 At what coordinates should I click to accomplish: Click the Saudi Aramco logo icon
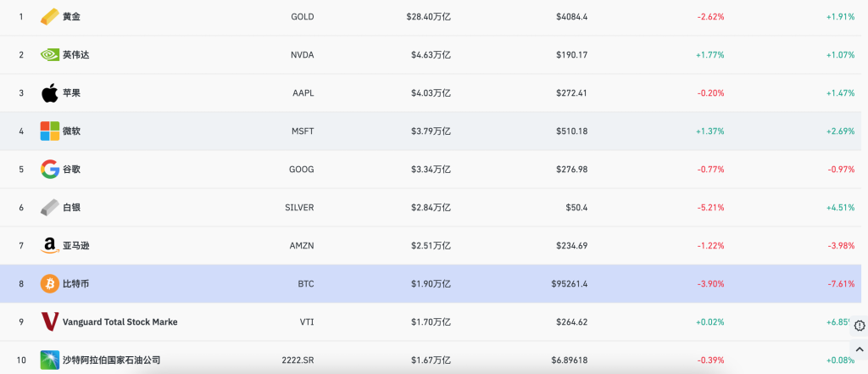pos(50,360)
